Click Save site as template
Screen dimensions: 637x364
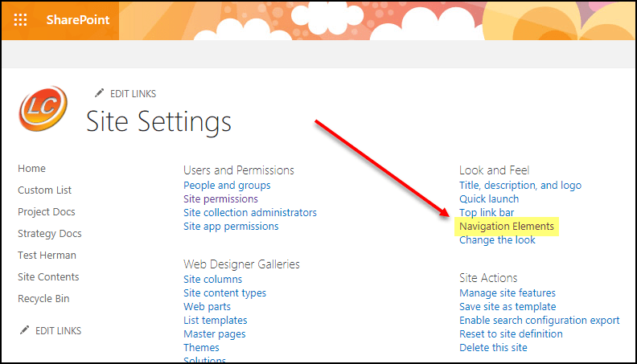click(x=508, y=307)
